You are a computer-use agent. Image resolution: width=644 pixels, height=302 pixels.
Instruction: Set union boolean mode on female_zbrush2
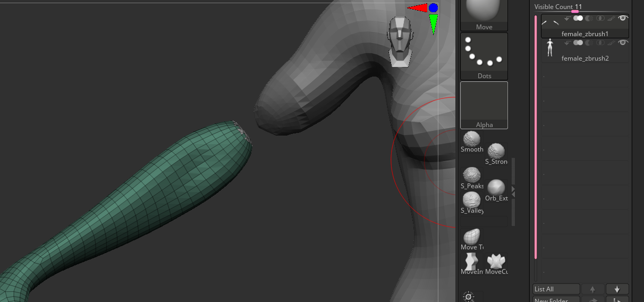[578, 43]
